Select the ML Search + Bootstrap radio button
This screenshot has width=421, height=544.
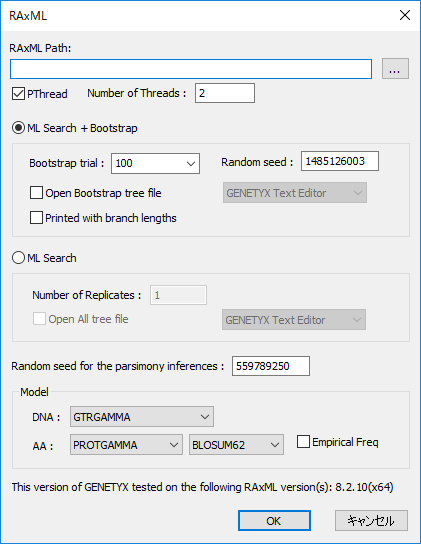coord(18,128)
